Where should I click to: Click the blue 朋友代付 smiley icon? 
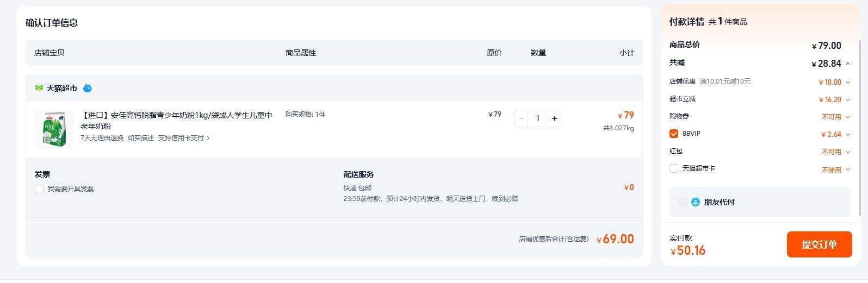[695, 202]
